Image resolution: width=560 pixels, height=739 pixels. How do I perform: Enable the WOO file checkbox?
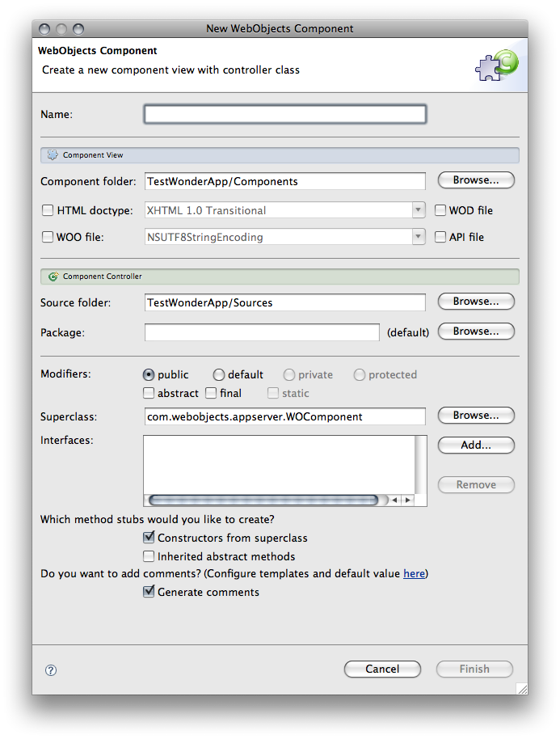[48, 237]
